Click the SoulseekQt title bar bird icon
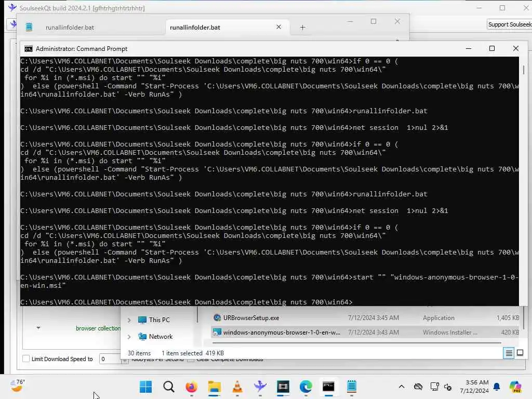This screenshot has width=532, height=399. 12,7
